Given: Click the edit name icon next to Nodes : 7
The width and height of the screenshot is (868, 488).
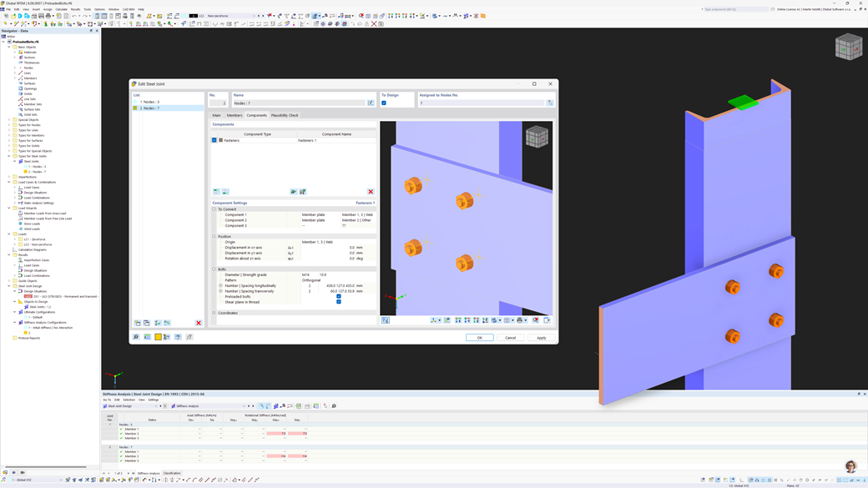Looking at the screenshot, I should (x=371, y=103).
